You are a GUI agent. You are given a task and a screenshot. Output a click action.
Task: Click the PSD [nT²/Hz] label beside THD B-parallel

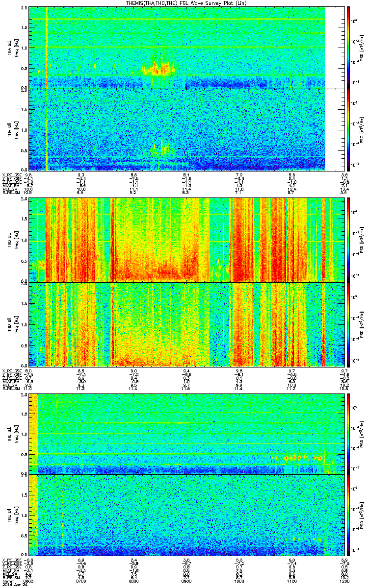[x=362, y=324]
